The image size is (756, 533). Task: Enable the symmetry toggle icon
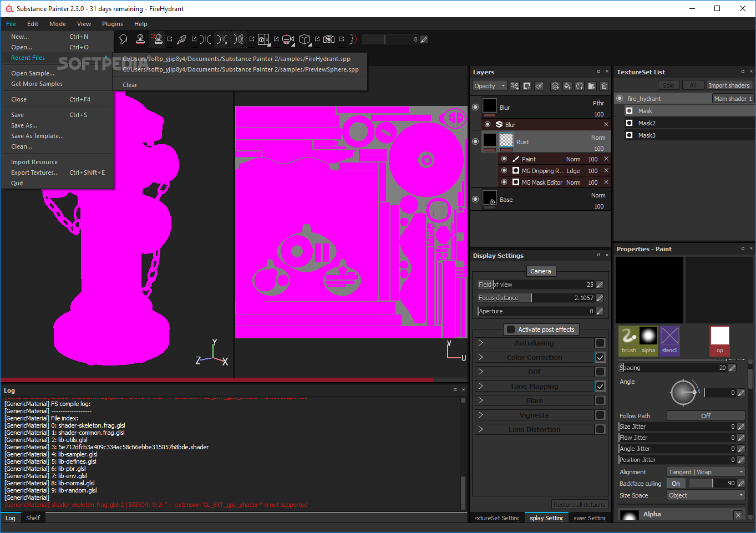click(205, 39)
